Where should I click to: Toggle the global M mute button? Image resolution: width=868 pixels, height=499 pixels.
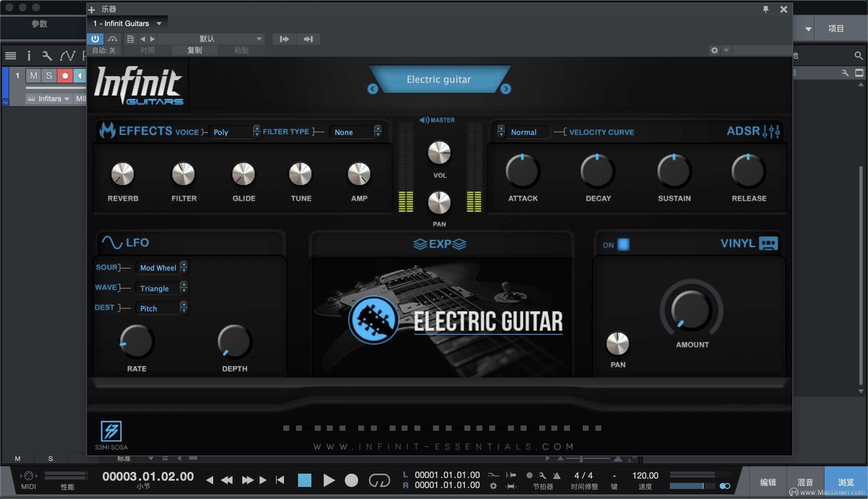click(x=18, y=459)
